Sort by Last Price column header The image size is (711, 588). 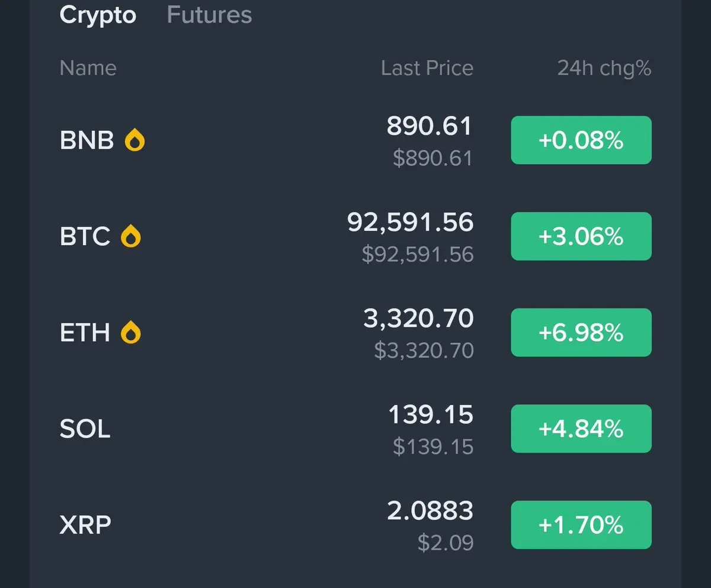point(427,68)
